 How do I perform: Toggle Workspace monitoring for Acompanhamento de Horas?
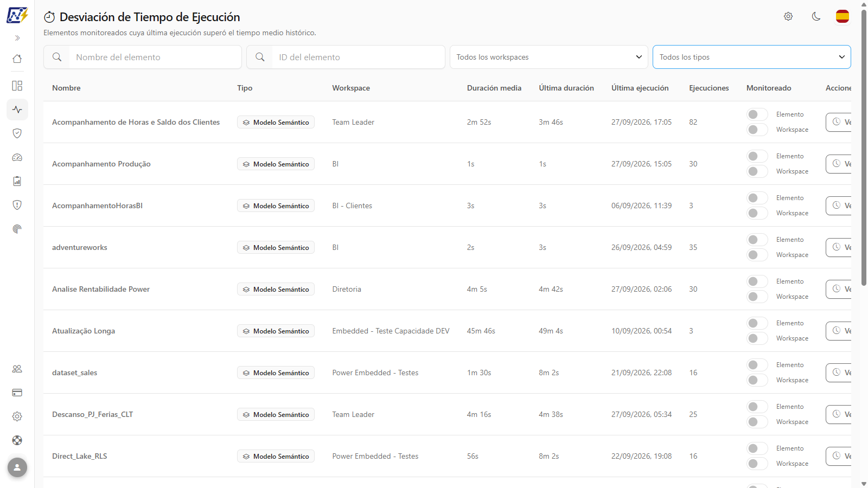tap(757, 130)
